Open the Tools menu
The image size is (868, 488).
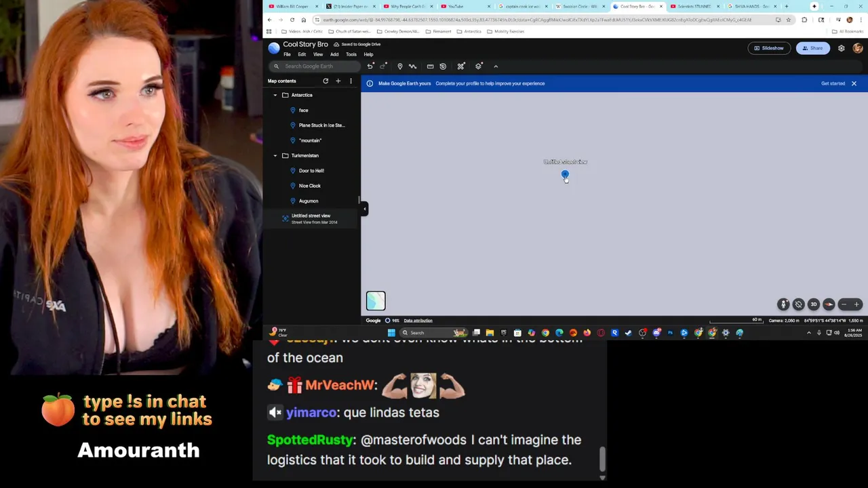point(351,54)
